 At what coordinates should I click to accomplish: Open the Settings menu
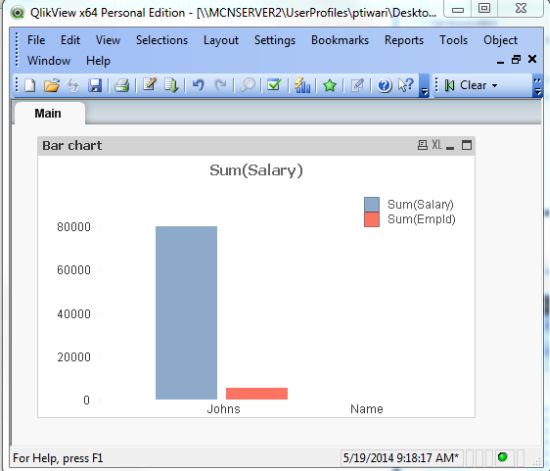pyautogui.click(x=275, y=40)
